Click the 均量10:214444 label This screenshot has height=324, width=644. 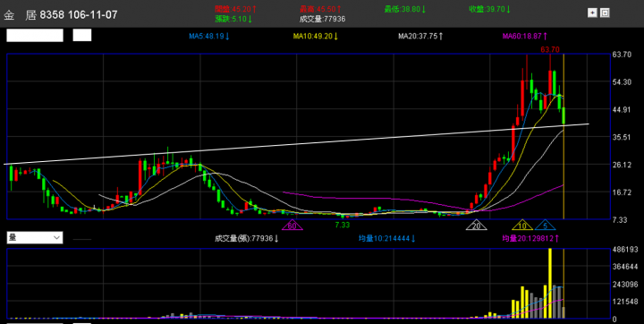click(x=387, y=238)
